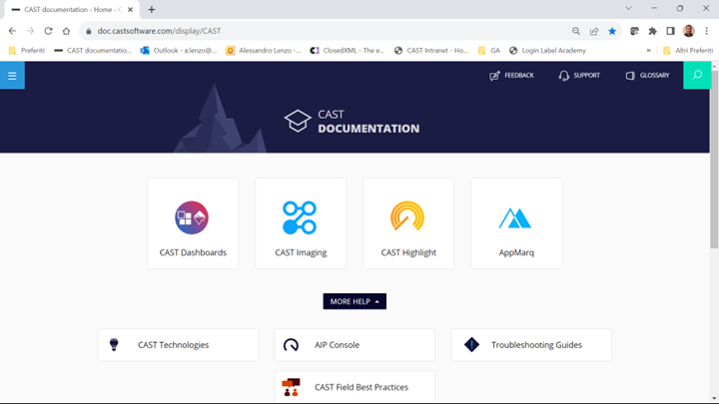Click the SUPPORT link text
Viewport: 719px width, 404px height.
[x=586, y=76]
